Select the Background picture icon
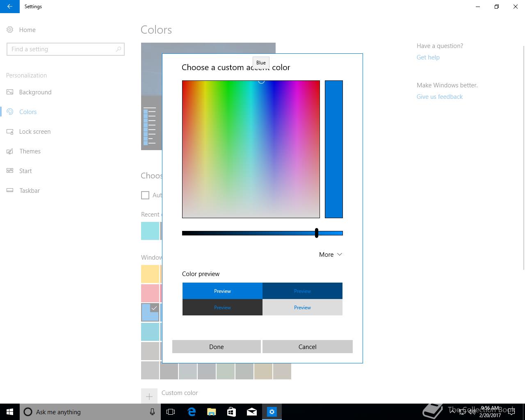 click(x=10, y=92)
